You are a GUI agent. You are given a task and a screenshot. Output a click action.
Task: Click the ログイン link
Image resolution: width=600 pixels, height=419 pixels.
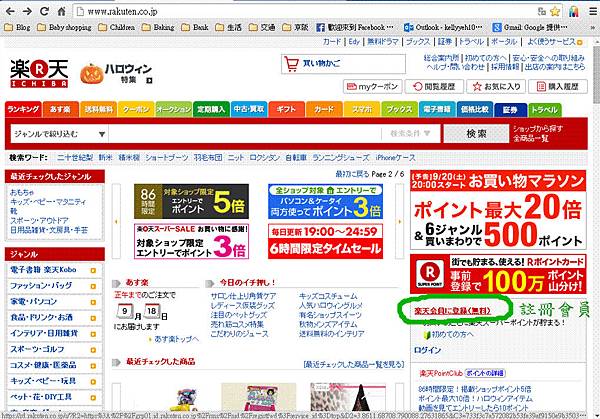[427, 350]
